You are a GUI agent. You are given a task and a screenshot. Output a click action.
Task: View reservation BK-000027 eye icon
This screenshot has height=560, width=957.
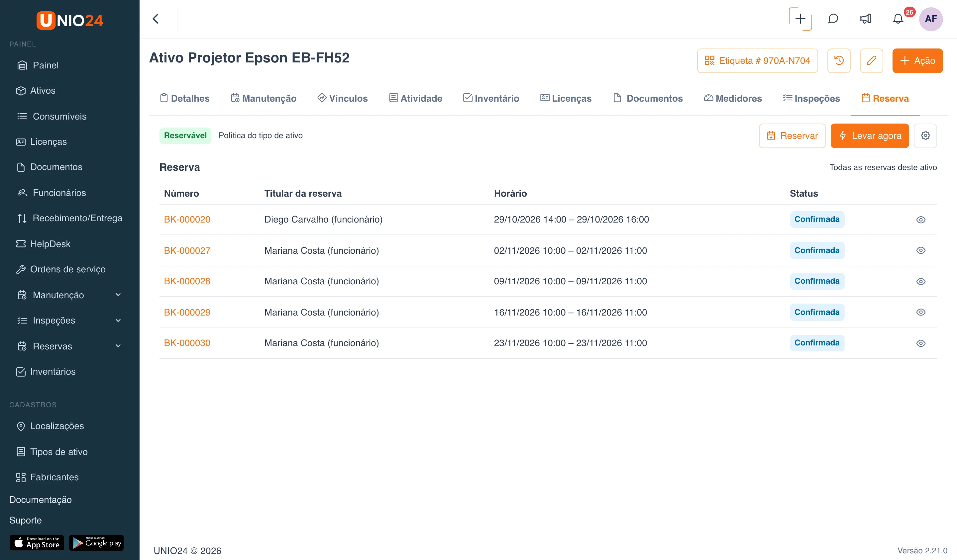(x=920, y=250)
